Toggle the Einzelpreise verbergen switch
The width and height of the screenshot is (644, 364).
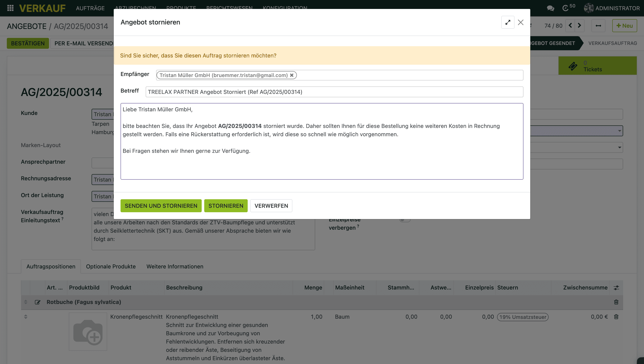[x=405, y=220]
